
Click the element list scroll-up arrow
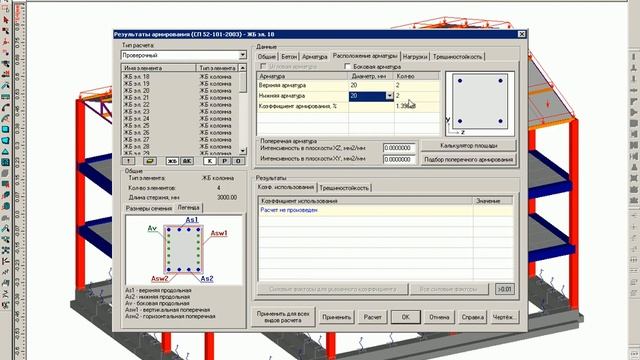(x=242, y=68)
